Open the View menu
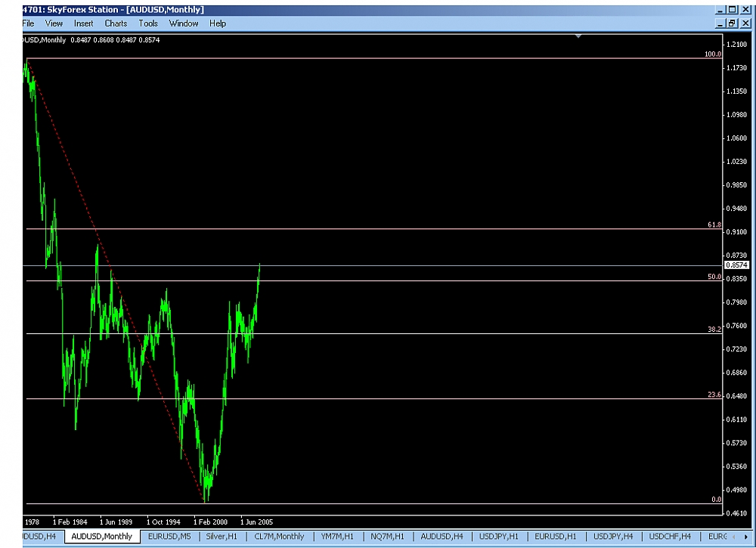This screenshot has height=548, width=756. point(54,23)
